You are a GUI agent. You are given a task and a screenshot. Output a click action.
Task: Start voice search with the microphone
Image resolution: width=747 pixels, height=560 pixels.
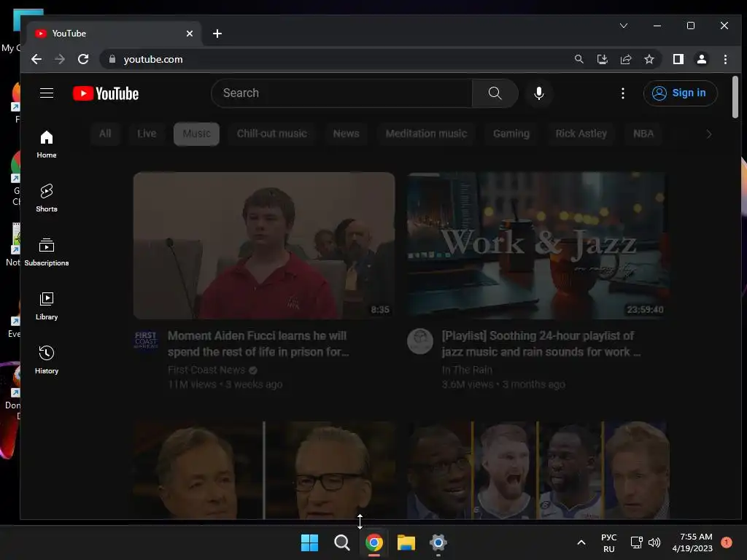point(539,93)
